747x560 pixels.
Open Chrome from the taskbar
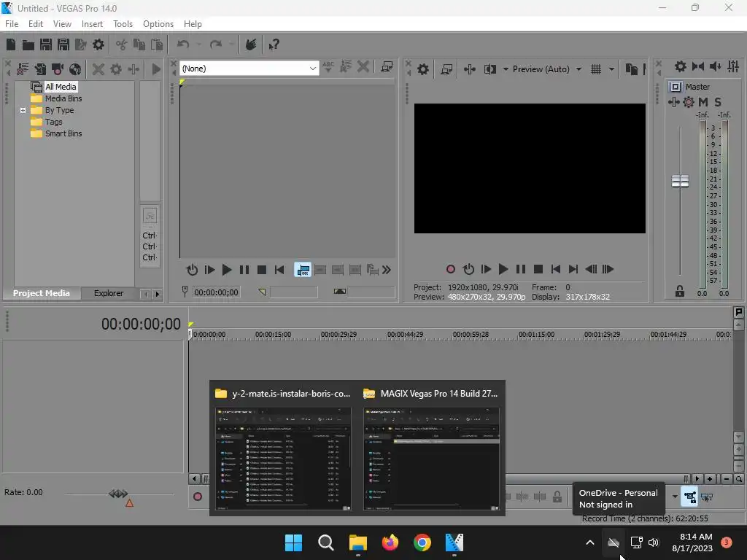point(422,542)
